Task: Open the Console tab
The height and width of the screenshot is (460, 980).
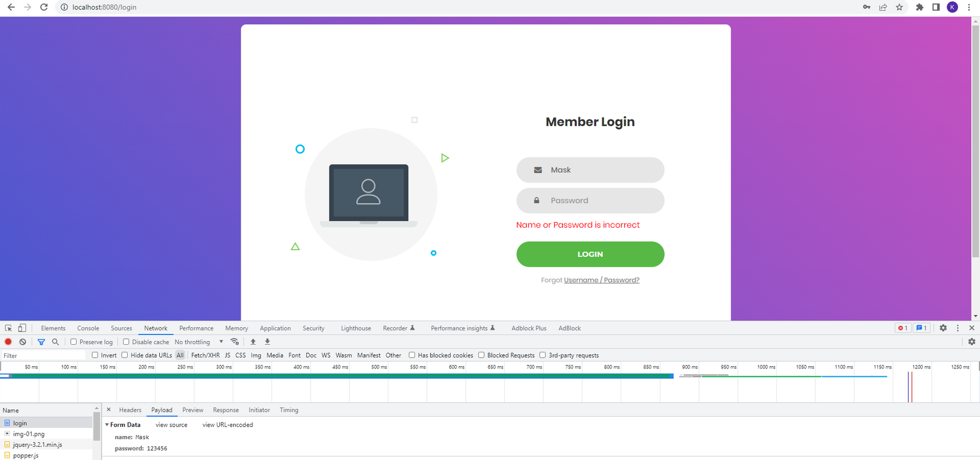Action: pyautogui.click(x=88, y=328)
